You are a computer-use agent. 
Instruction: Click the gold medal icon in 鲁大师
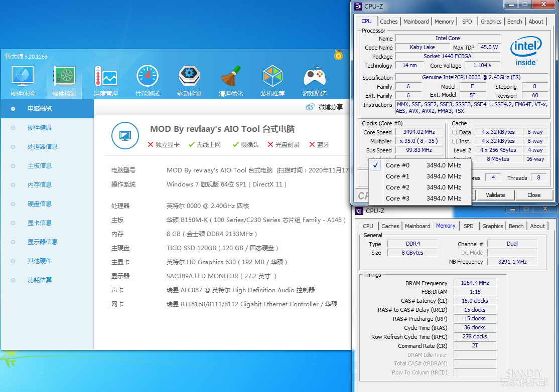tap(338, 55)
